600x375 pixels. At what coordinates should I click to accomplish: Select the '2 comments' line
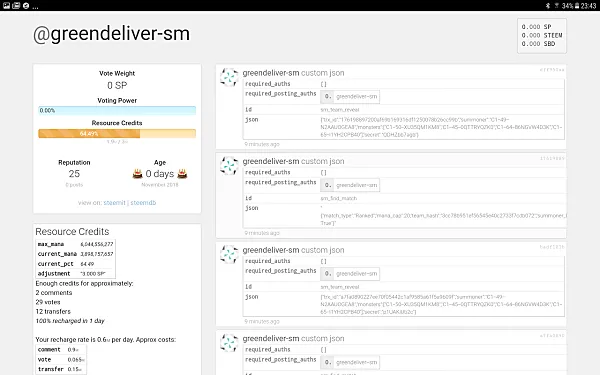click(54, 293)
